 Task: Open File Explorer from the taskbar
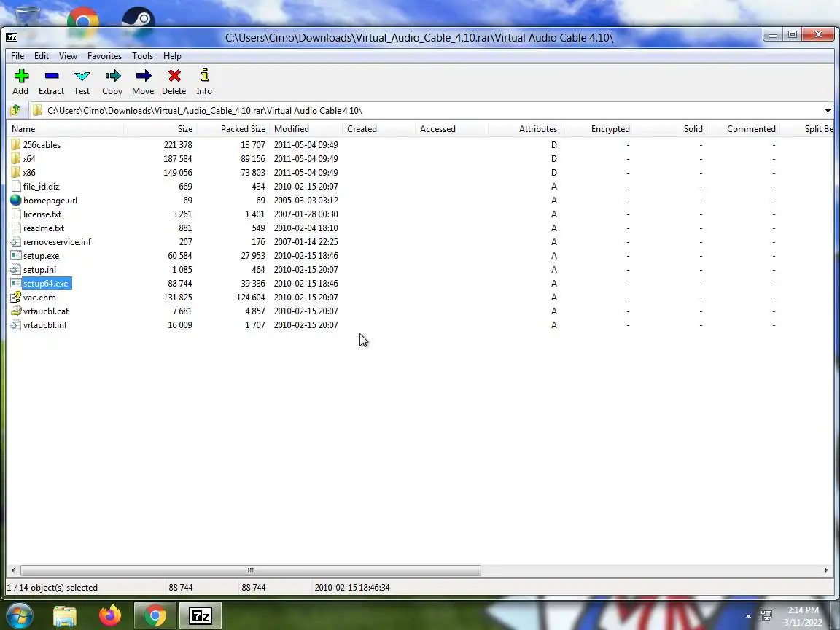coord(65,616)
